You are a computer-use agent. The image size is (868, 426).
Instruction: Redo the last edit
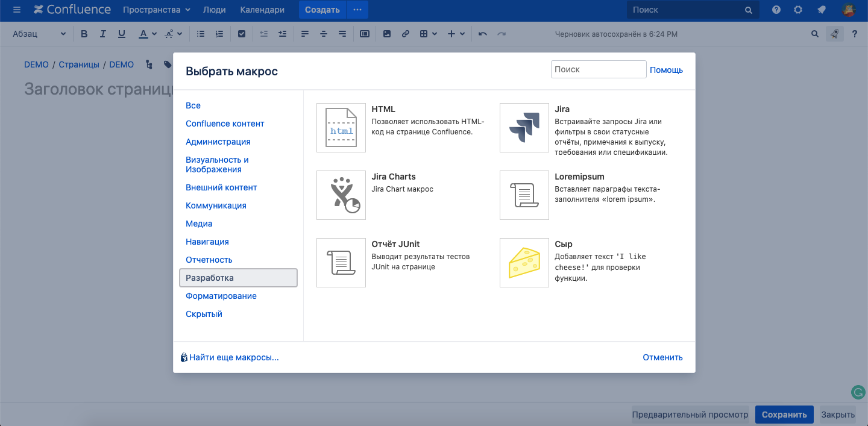(501, 34)
